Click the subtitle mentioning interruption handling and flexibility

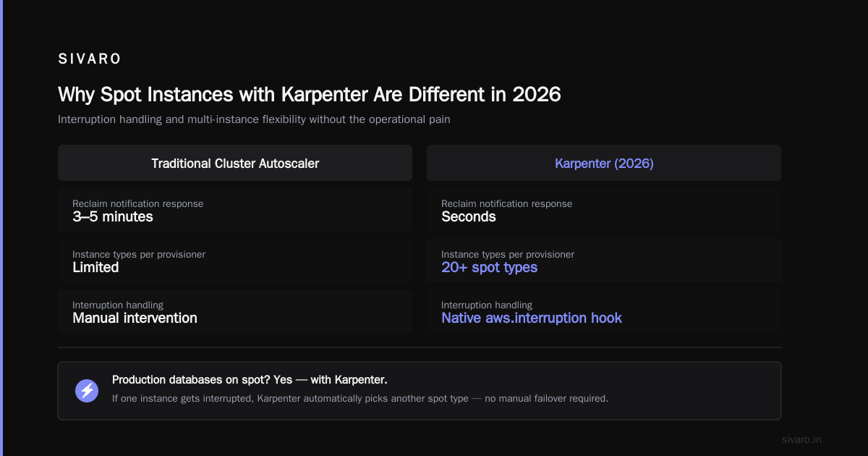click(x=254, y=119)
